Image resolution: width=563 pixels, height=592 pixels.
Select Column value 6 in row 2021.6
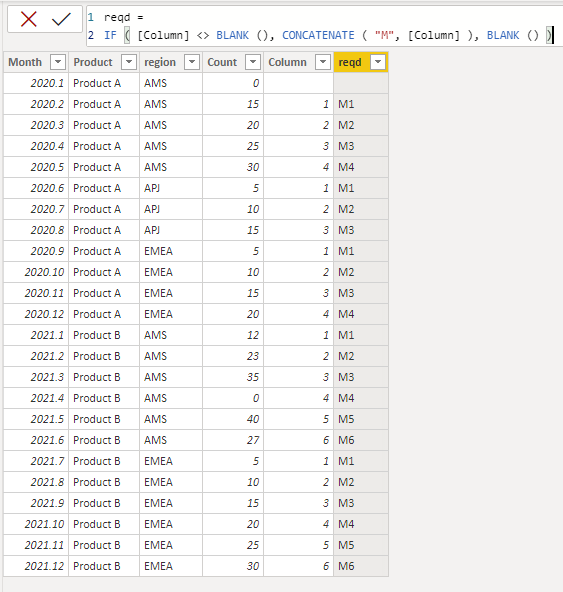coord(299,440)
